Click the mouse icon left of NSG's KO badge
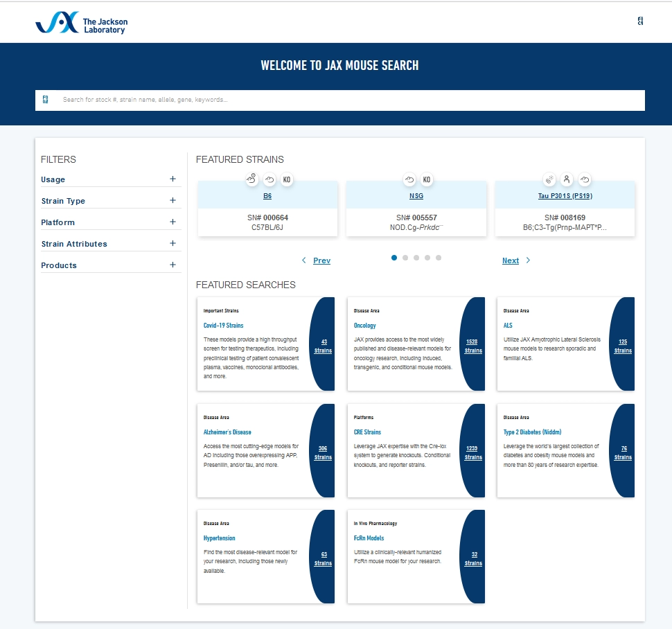This screenshot has width=672, height=629. point(409,180)
